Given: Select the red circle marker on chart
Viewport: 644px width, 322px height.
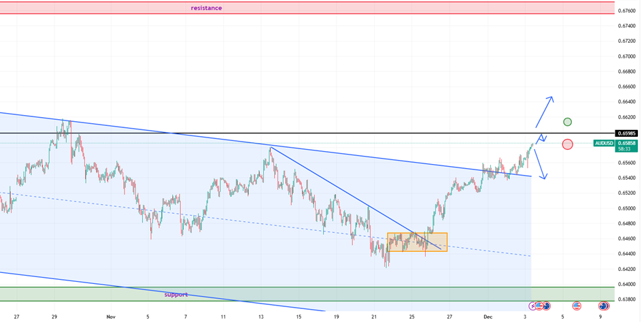Looking at the screenshot, I should [x=567, y=144].
